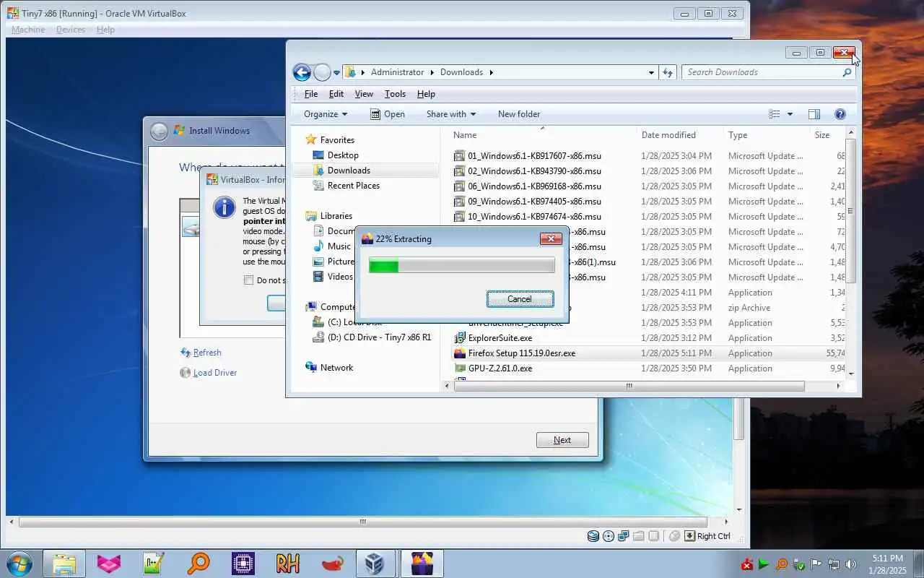Open VirtualBox Devices menu

[71, 30]
